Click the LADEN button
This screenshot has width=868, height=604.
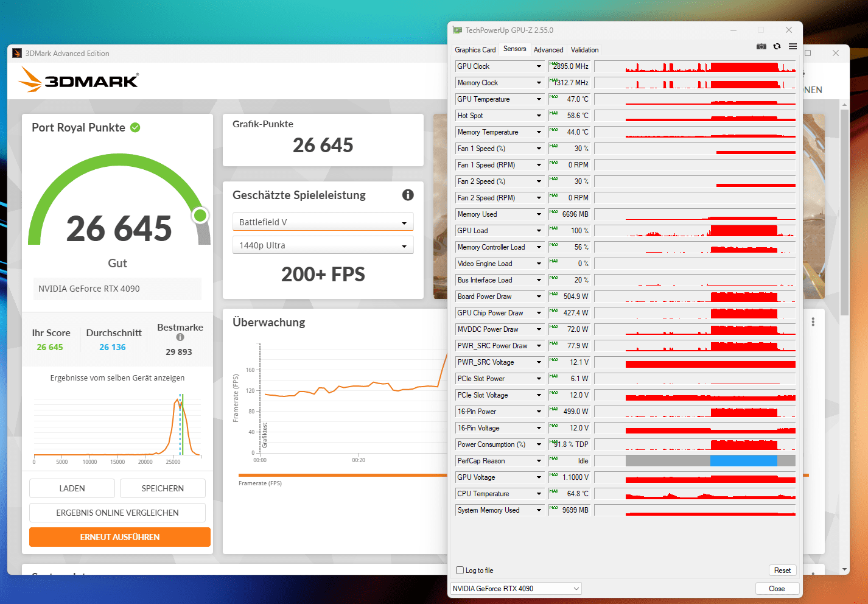click(72, 488)
